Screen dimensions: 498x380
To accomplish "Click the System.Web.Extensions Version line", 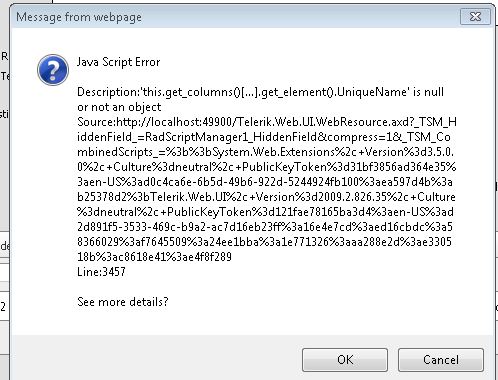I will coord(265,152).
